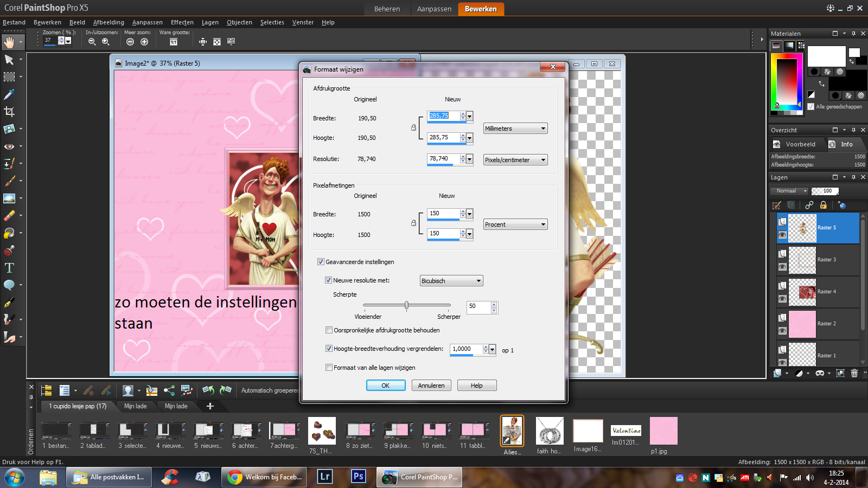Open the Millimeters unit dropdown
Viewport: 868px width, 488px height.
pos(515,129)
